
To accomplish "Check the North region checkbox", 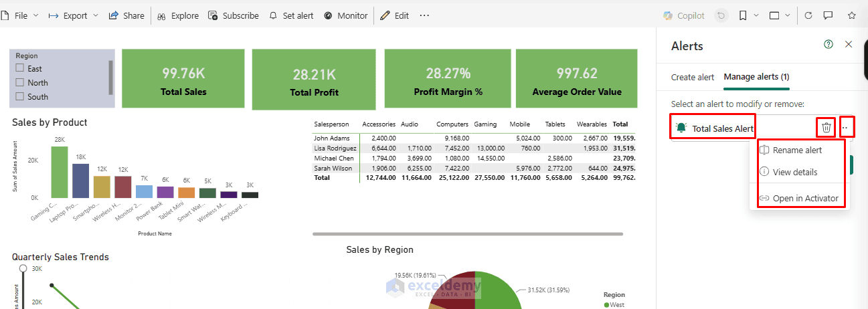I will pyautogui.click(x=20, y=82).
